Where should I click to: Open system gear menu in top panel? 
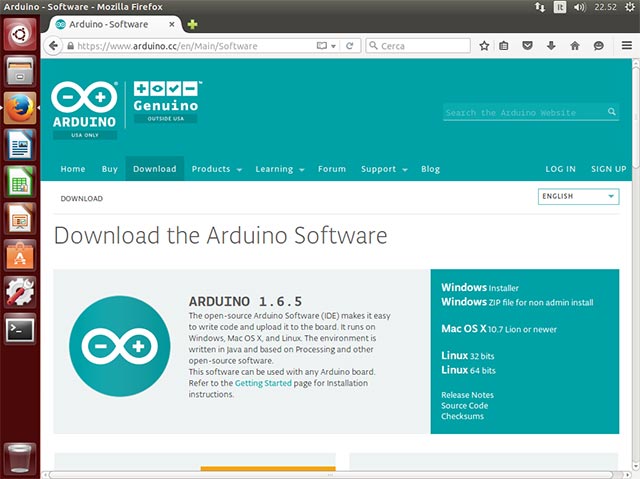630,7
